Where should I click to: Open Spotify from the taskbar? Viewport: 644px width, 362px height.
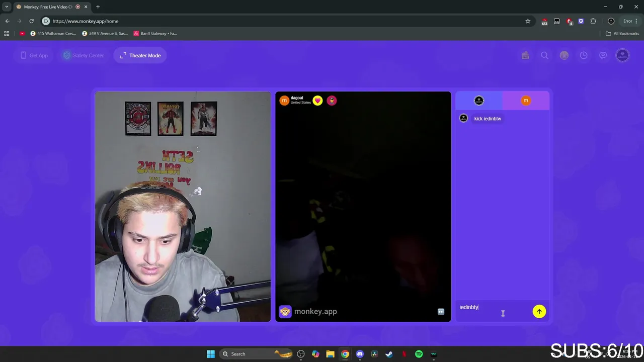coord(419,354)
